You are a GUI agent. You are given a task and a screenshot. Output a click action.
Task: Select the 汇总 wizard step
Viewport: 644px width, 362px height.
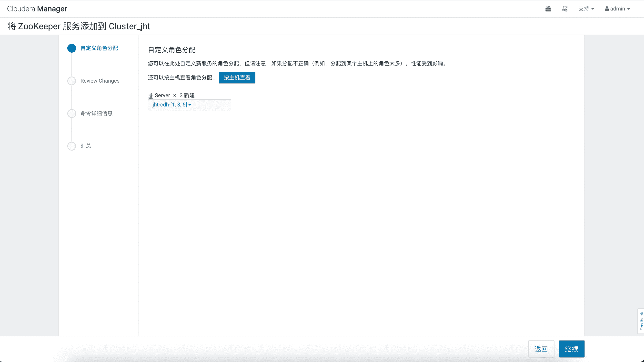pyautogui.click(x=86, y=146)
